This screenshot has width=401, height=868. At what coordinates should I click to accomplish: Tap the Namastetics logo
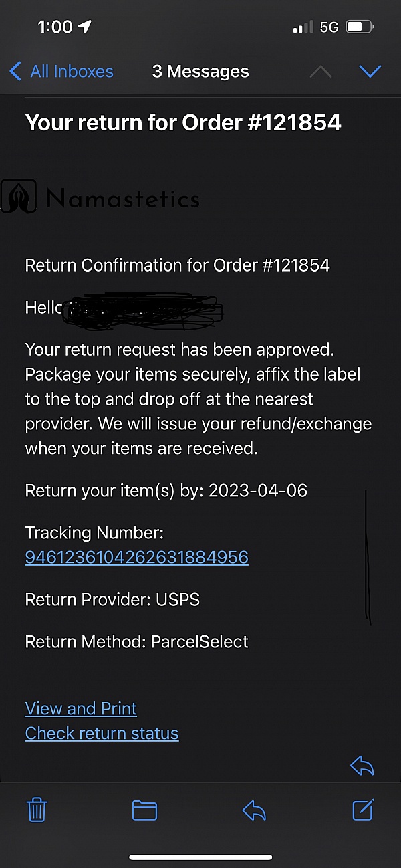tap(100, 198)
